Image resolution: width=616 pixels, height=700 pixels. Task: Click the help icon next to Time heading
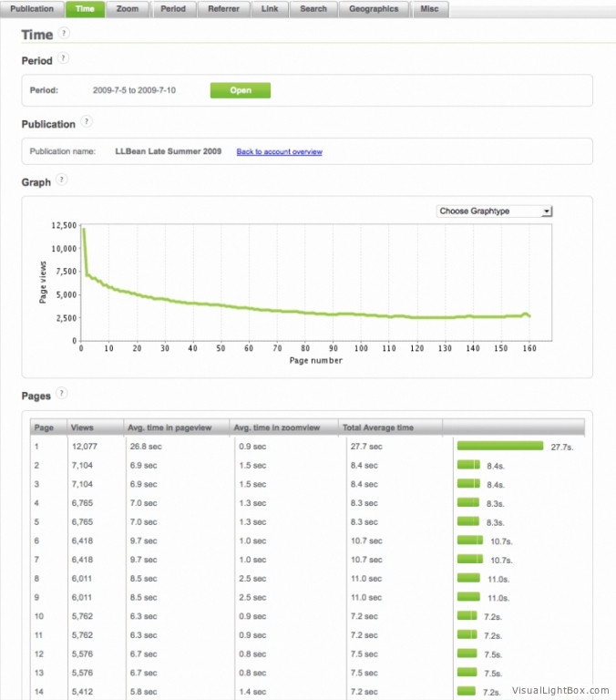pos(64,33)
